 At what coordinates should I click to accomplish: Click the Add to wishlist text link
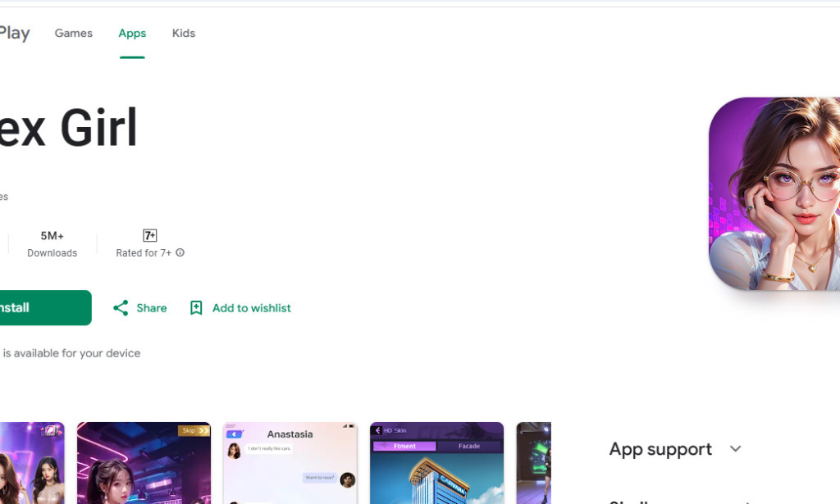pos(251,307)
